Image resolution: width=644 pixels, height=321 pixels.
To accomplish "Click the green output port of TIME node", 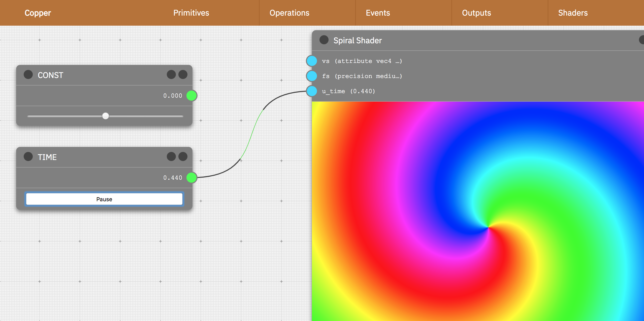I will [192, 178].
